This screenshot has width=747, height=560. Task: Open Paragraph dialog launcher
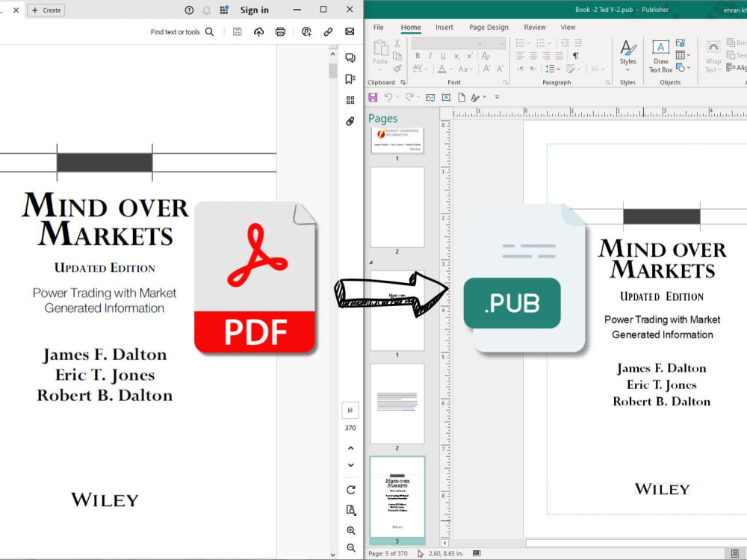click(608, 82)
